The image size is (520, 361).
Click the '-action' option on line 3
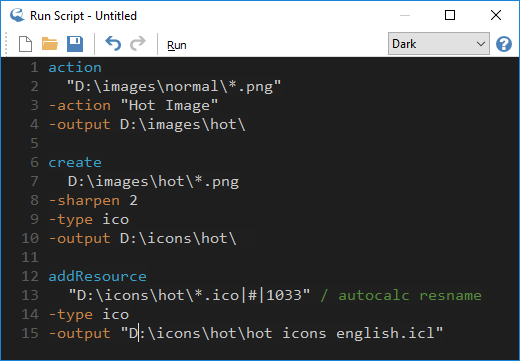coord(80,105)
